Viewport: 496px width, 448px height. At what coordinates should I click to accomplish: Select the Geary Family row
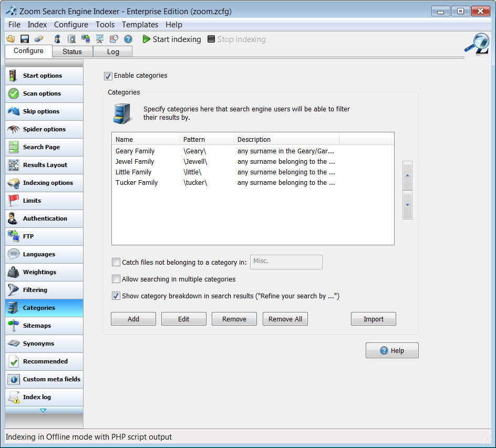coord(253,151)
